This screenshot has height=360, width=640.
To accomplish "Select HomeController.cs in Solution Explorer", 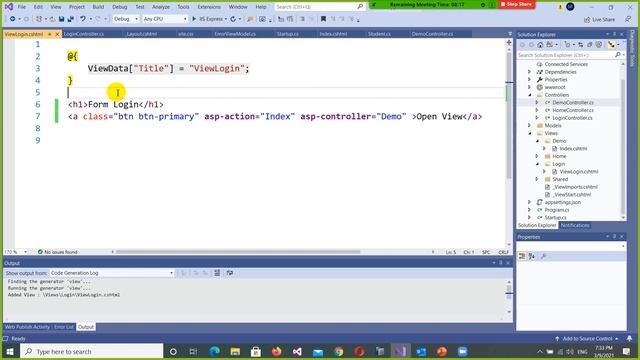I will click(573, 110).
